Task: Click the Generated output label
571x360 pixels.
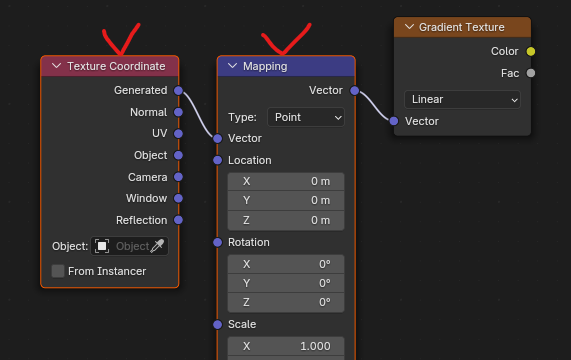Action: pyautogui.click(x=141, y=90)
